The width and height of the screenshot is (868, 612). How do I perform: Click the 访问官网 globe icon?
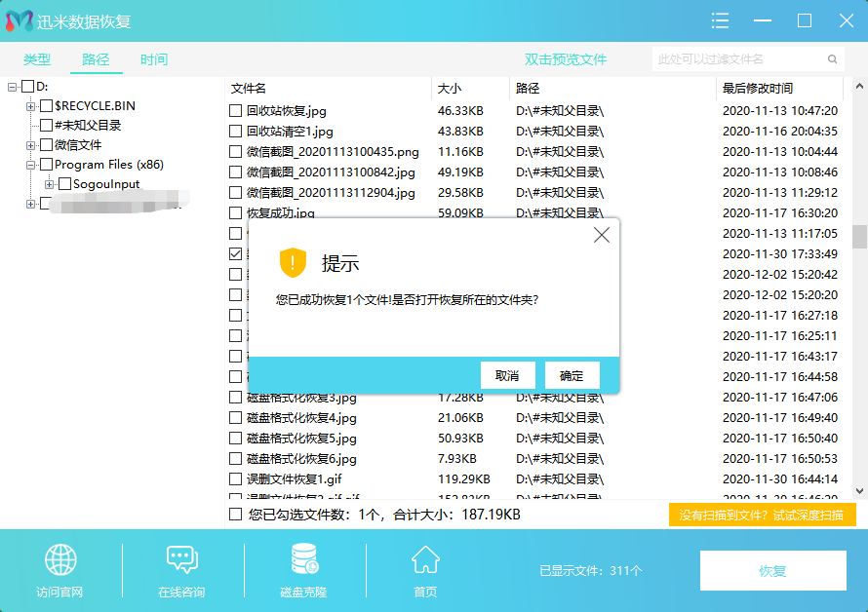(60, 558)
